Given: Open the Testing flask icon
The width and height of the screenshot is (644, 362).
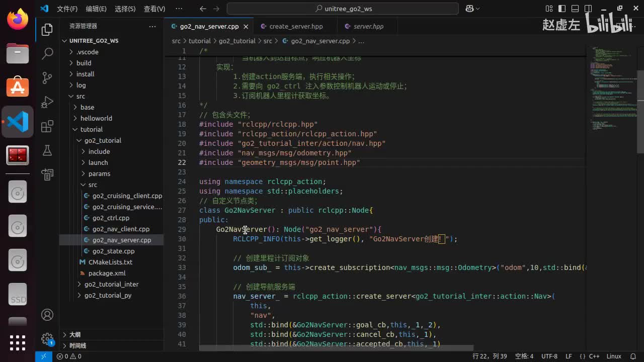Looking at the screenshot, I should pyautogui.click(x=47, y=150).
